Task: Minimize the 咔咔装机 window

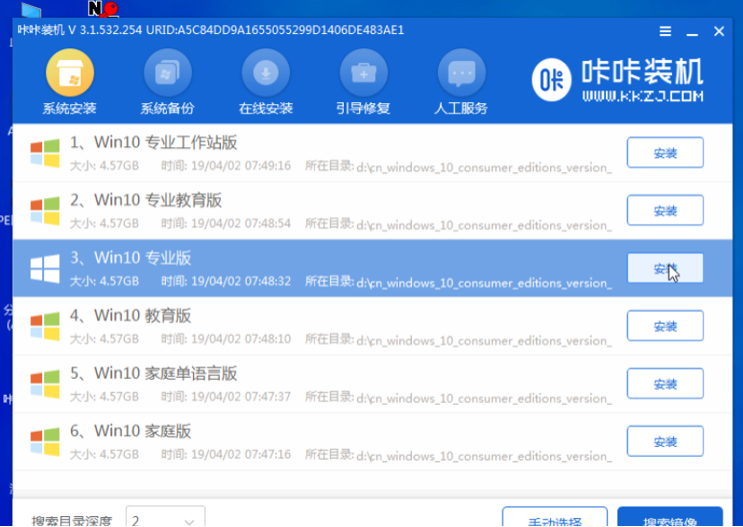Action: (x=692, y=31)
